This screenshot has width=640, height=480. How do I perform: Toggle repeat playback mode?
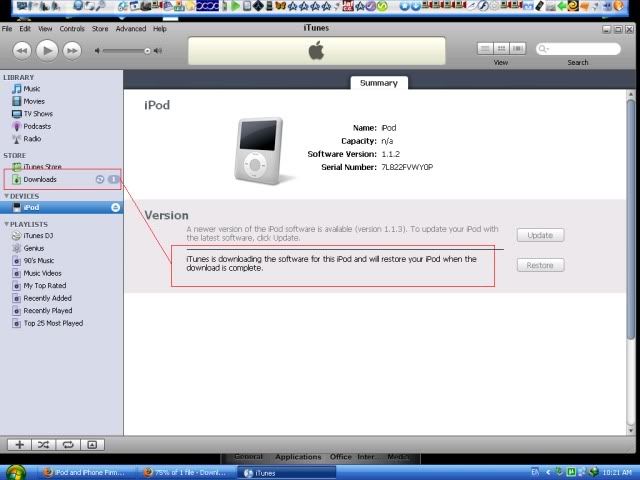[x=67, y=443]
